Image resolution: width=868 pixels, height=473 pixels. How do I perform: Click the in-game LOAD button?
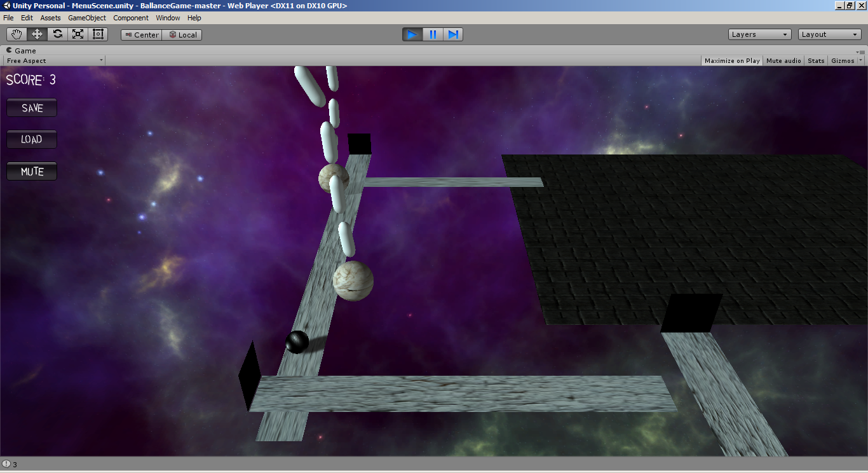click(31, 139)
